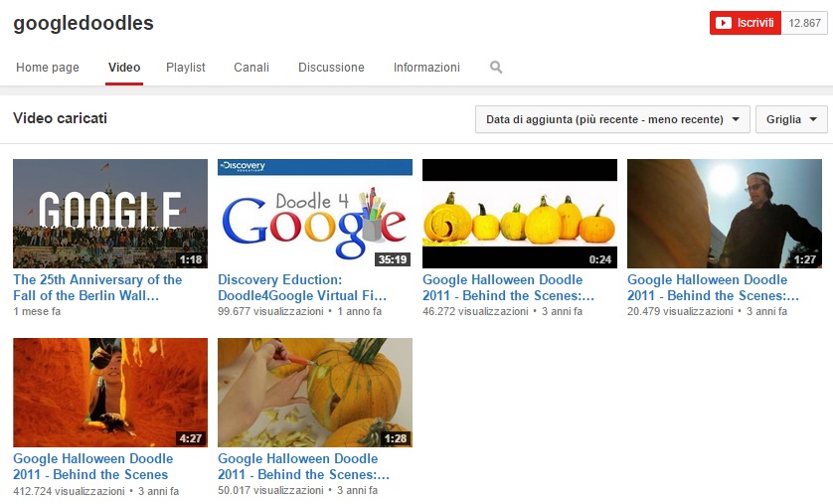Click the Halloween Doodle title with 412.724 views
The height and width of the screenshot is (504, 833).
(x=93, y=466)
